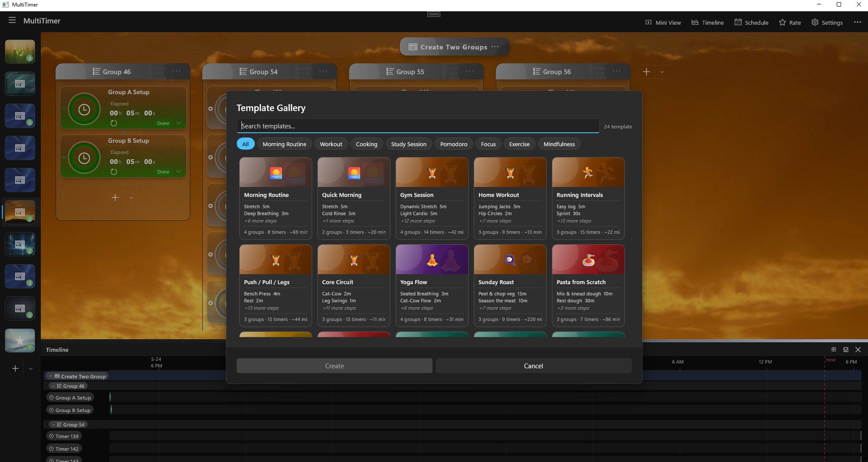
Task: Filter templates by Mindfulness
Action: [x=559, y=144]
